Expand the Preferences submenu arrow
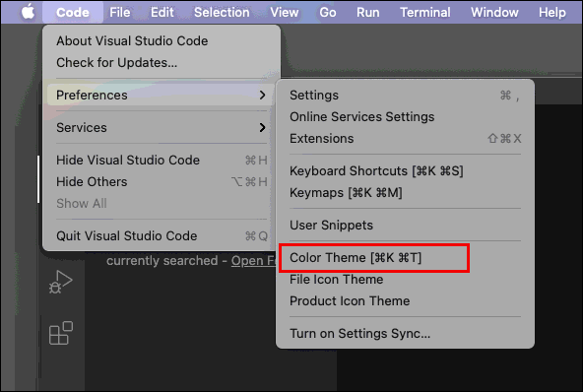 [263, 95]
